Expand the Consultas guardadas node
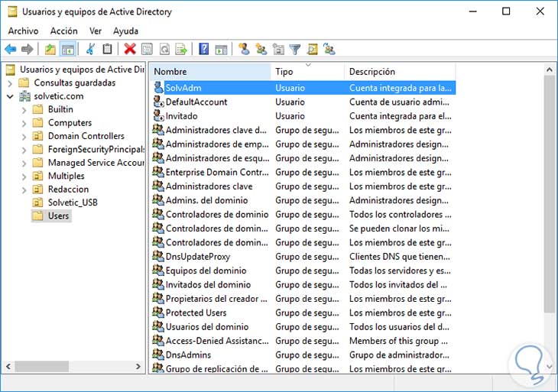Viewport: 558px width, 392px height. [10, 83]
